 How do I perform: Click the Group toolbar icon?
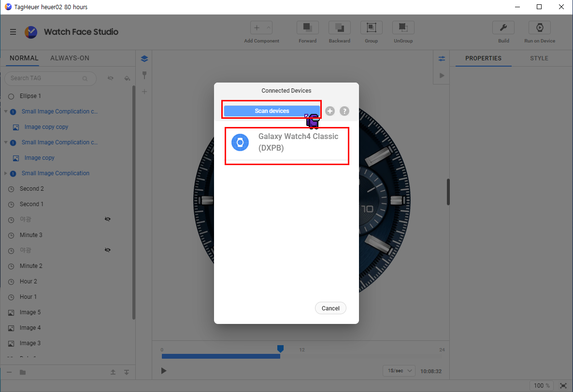click(371, 28)
